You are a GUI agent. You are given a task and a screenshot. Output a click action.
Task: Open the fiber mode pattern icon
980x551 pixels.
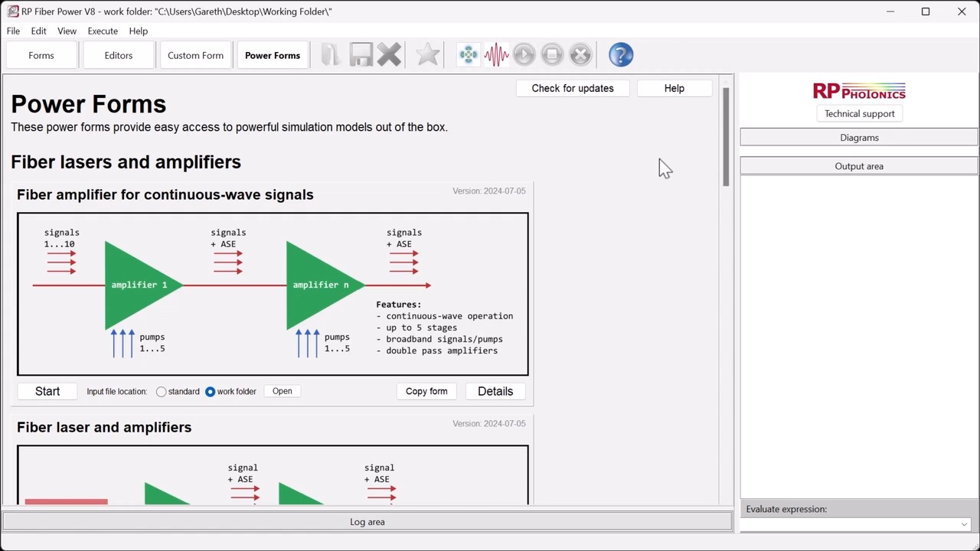coord(468,55)
